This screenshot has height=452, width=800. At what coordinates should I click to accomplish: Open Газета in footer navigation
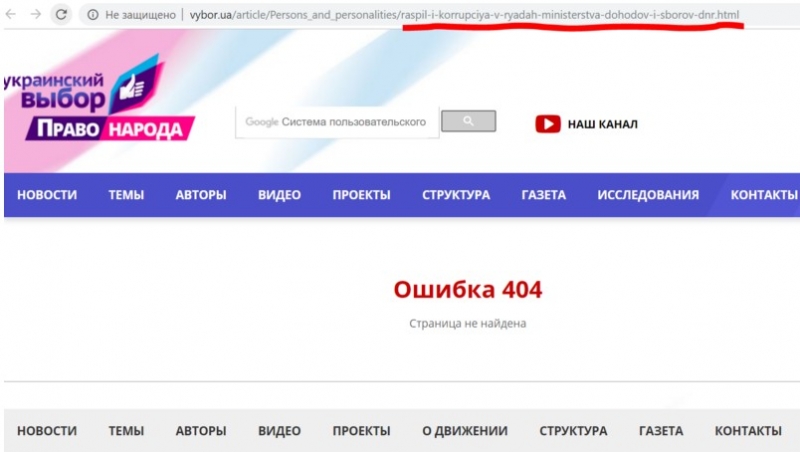coord(661,431)
